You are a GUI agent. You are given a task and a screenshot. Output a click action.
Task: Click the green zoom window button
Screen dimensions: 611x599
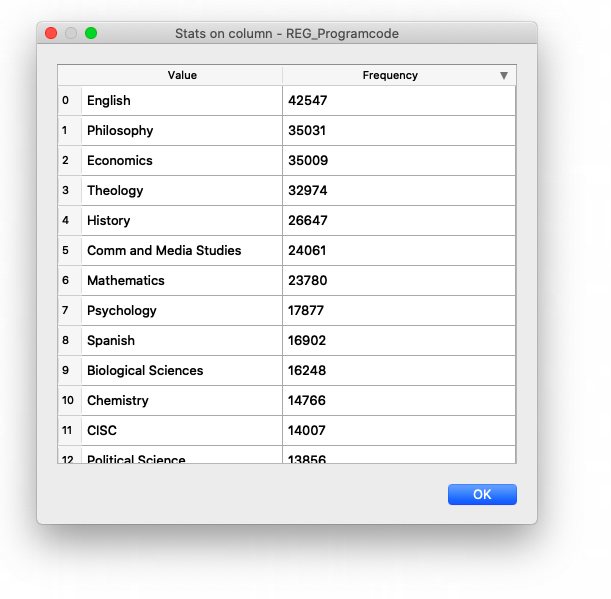[91, 33]
